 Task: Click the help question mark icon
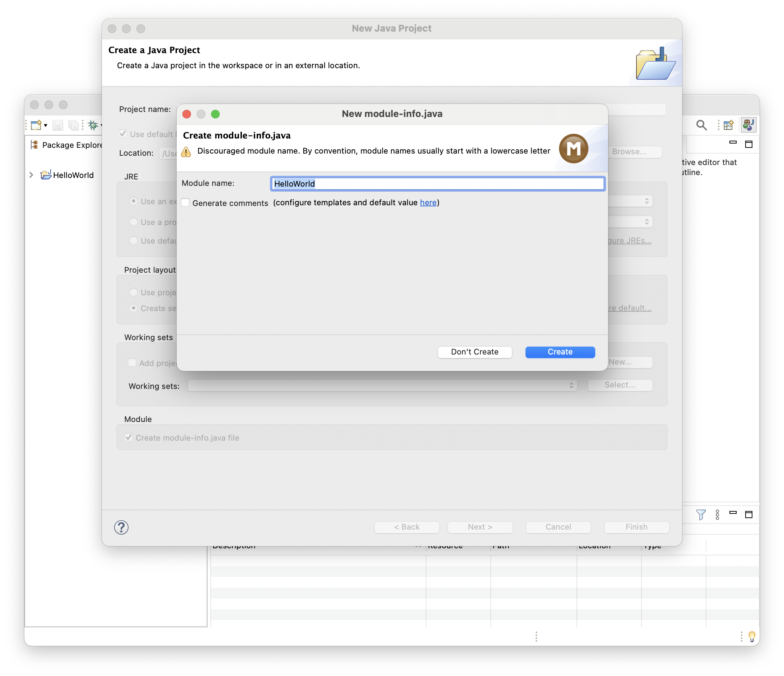coord(121,527)
